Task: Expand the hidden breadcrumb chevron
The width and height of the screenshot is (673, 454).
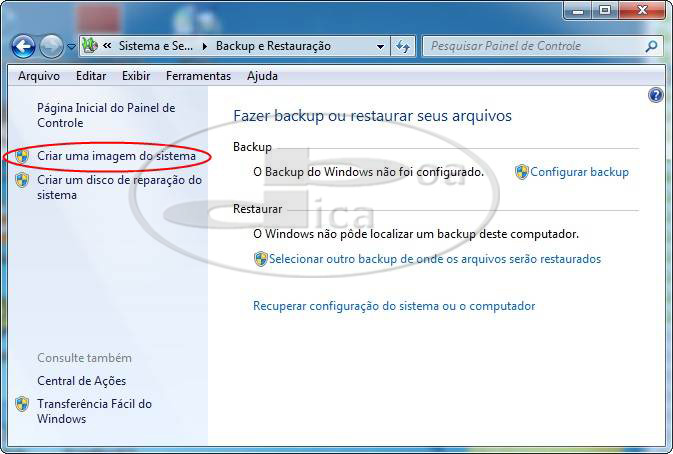Action: 107,45
